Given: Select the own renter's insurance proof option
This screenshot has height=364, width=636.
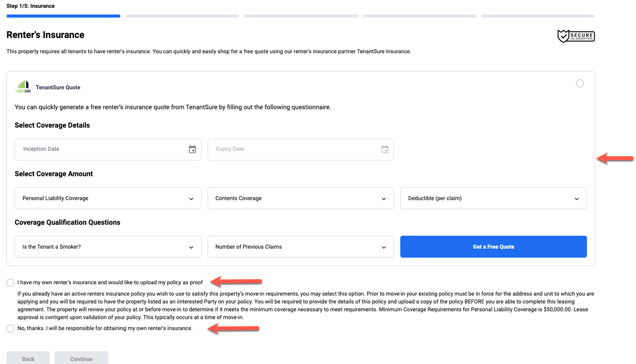Looking at the screenshot, I should (10, 283).
